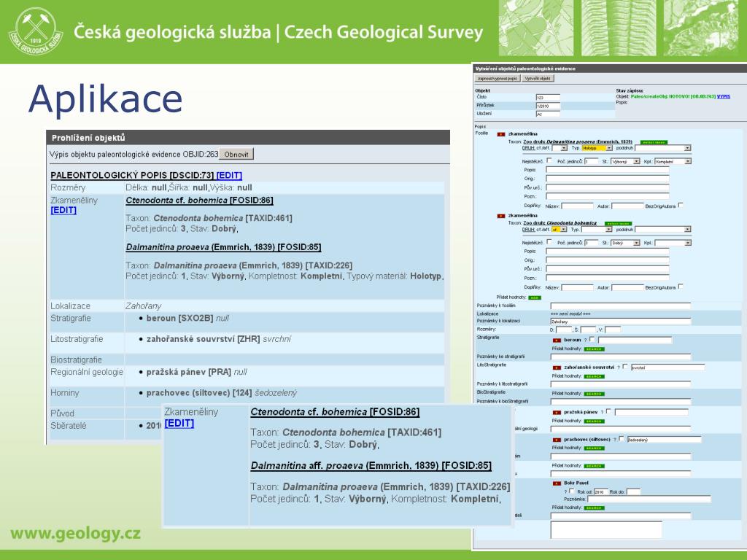
Task: Open empty Typ dropdown for Ctenodonta bohemica
Action: coord(597,230)
